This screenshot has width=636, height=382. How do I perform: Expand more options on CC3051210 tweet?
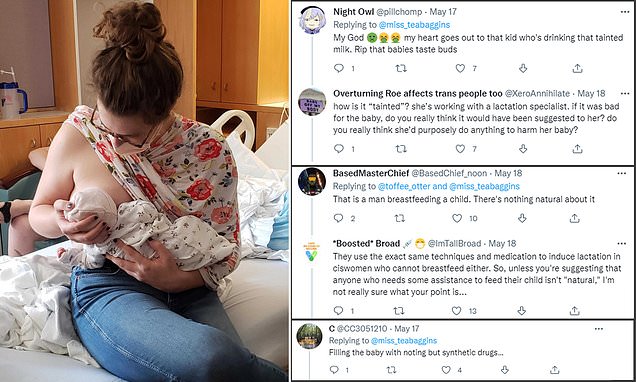599,329
